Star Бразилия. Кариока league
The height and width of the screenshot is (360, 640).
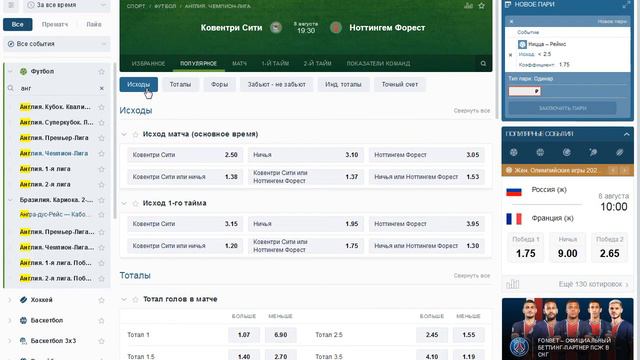(x=101, y=200)
